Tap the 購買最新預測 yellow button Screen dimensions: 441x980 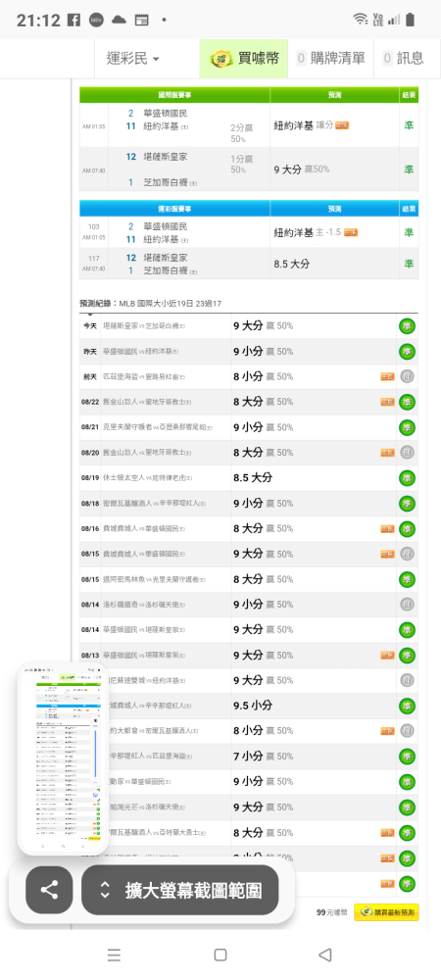pyautogui.click(x=386, y=912)
